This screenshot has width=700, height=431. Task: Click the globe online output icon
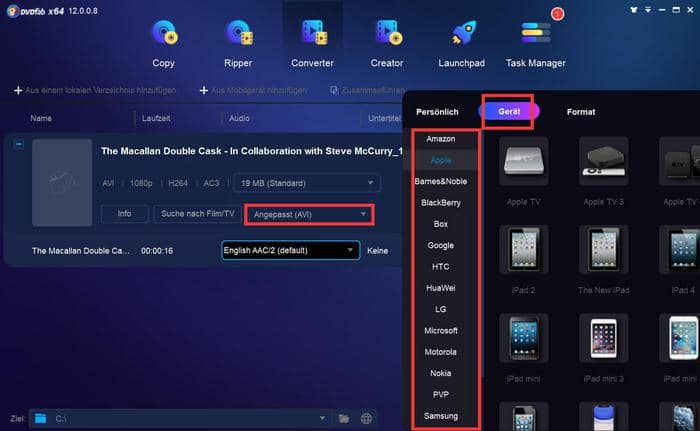367,418
